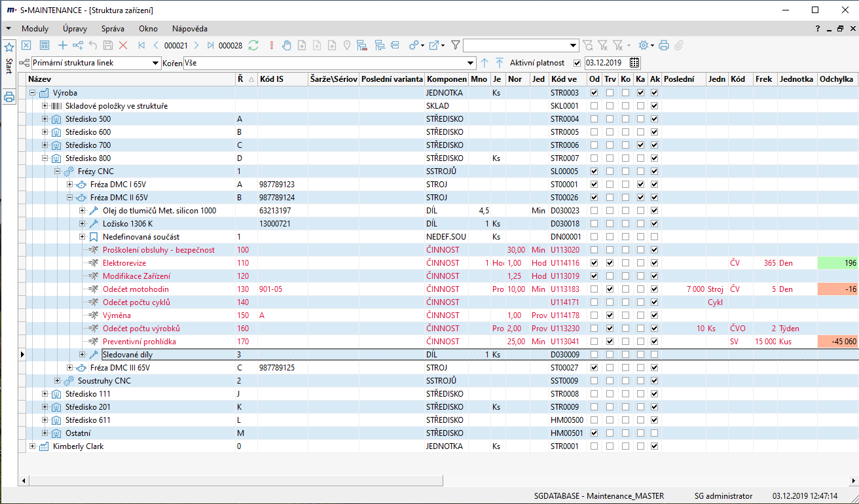Viewport: 859px width, 504px height.
Task: Click the funnel filter icon
Action: pos(455,45)
